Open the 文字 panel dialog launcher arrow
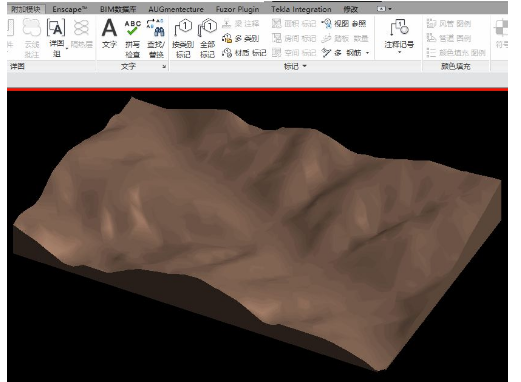 pos(164,67)
